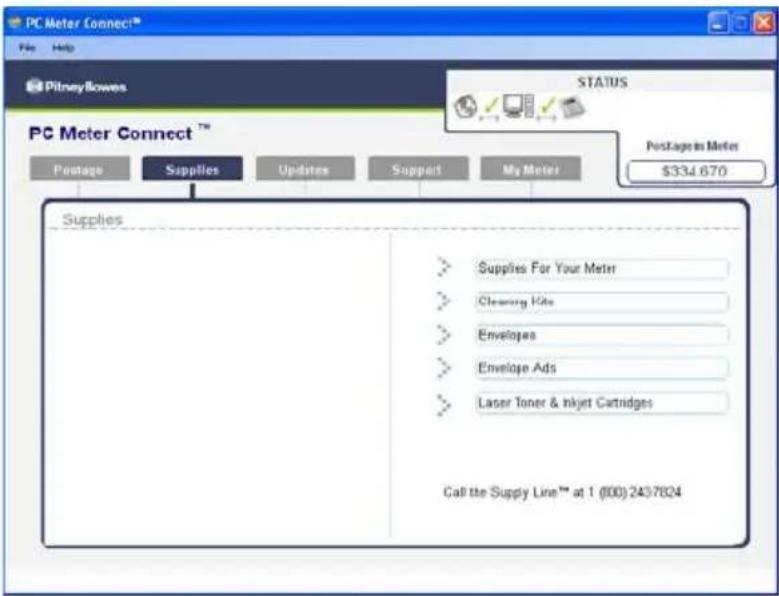Image resolution: width=779 pixels, height=596 pixels.
Task: Select the Supplies tab
Action: (x=192, y=169)
